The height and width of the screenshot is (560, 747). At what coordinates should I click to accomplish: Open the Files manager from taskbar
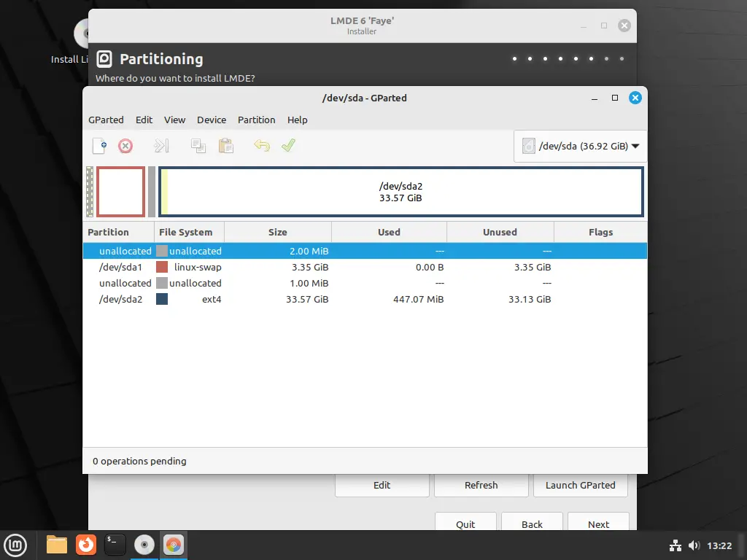point(57,545)
